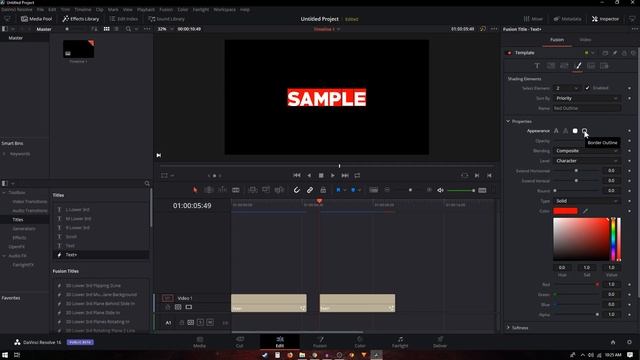
Task: Select Text Outline appearance icon
Action: (565, 131)
